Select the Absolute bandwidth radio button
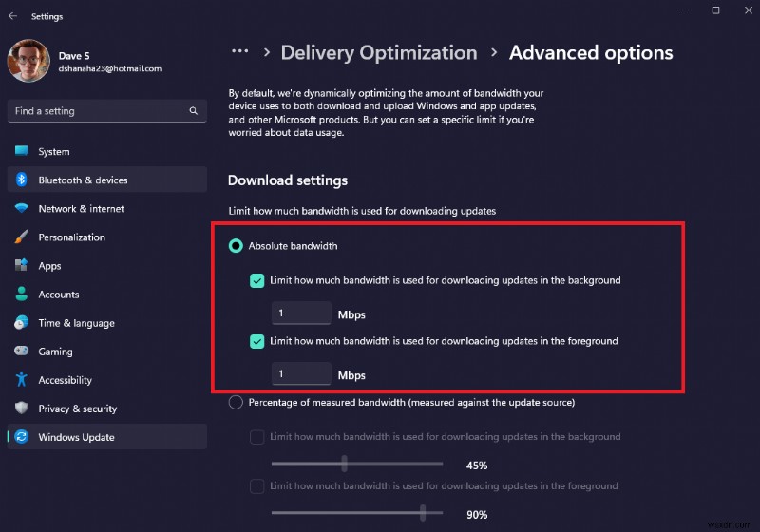The height and width of the screenshot is (532, 760). pos(236,246)
